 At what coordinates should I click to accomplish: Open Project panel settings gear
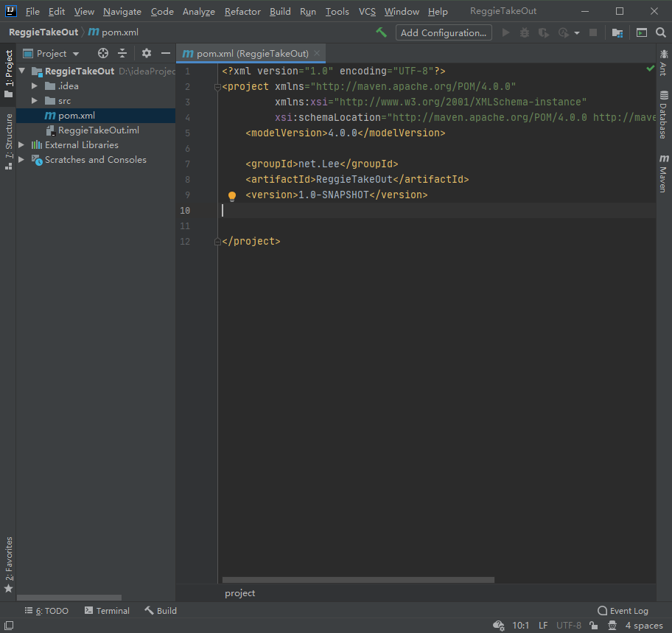click(147, 53)
